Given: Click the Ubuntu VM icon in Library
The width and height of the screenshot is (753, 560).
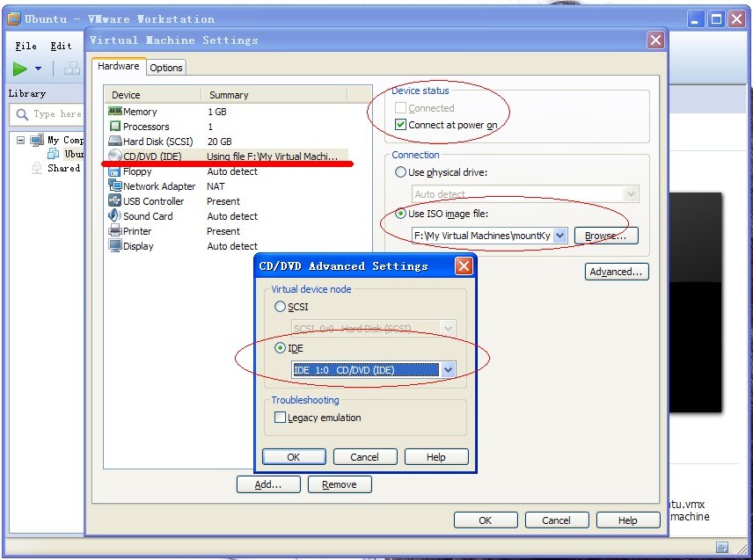Looking at the screenshot, I should (x=53, y=154).
